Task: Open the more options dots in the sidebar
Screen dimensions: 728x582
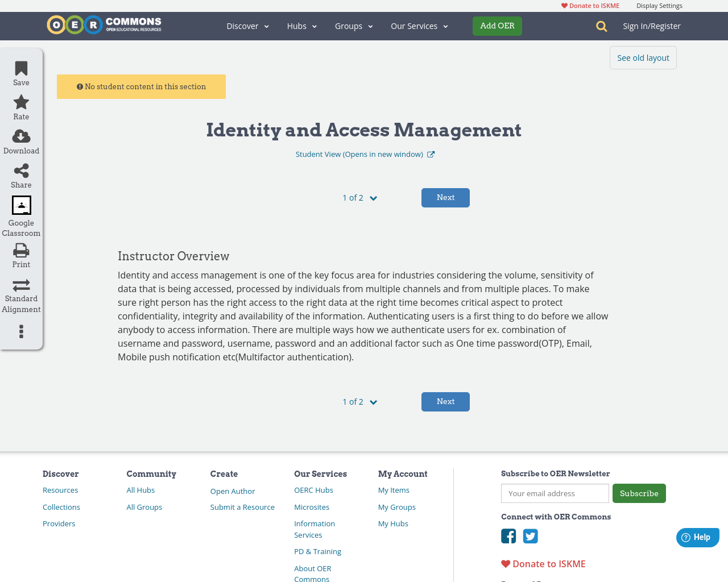Action: (20, 331)
